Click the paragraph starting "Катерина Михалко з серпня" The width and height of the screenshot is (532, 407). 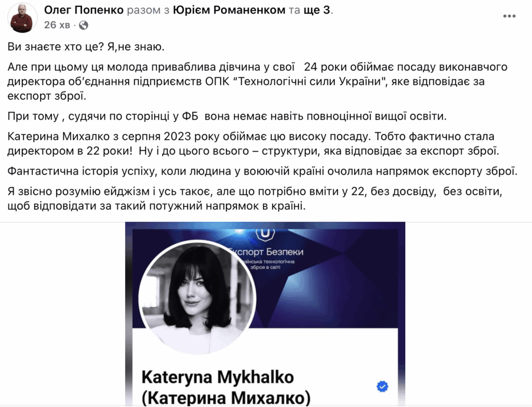[254, 143]
